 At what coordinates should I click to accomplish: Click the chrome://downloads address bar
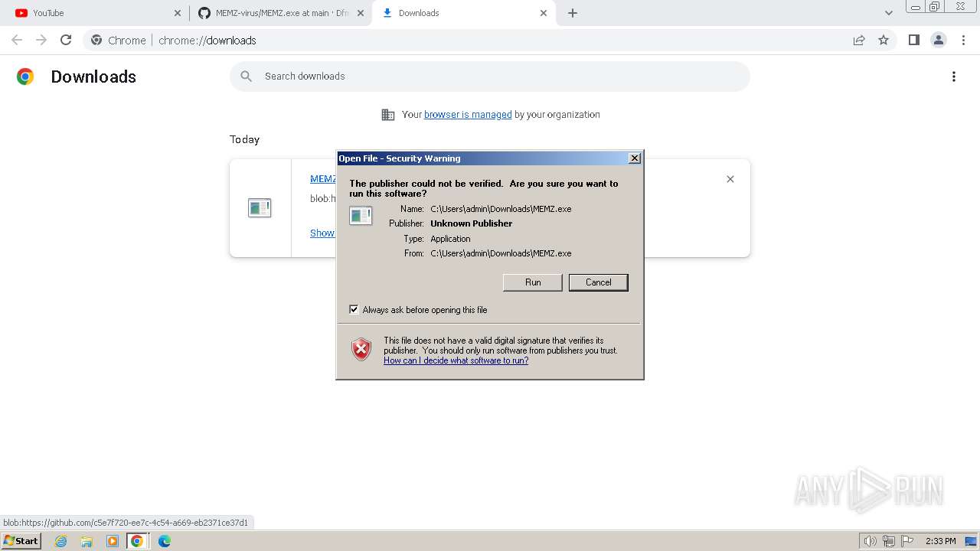490,40
